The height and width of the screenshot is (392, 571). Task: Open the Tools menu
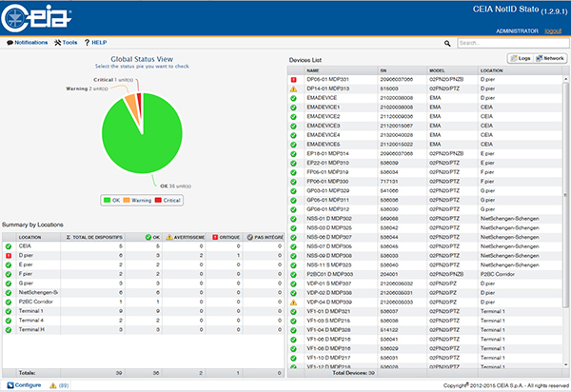point(66,43)
